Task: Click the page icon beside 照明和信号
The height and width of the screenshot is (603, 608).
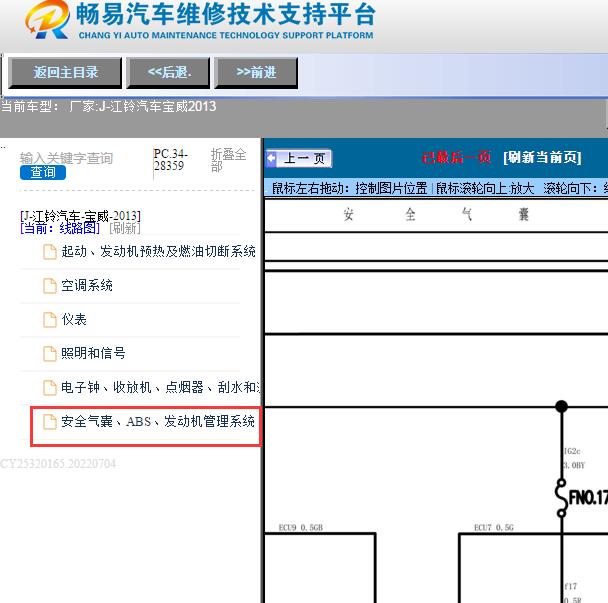Action: tap(50, 353)
